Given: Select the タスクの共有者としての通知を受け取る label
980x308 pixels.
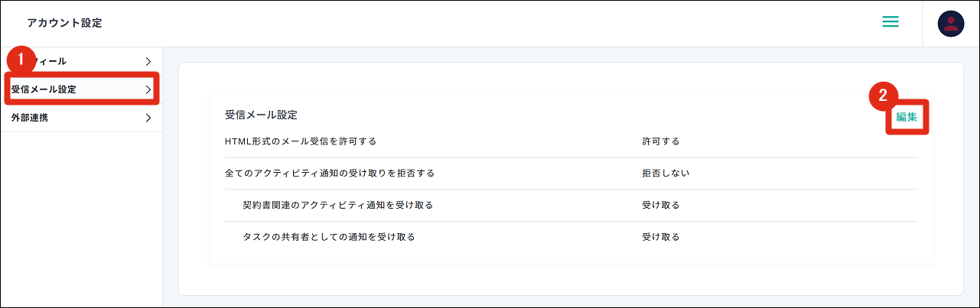Looking at the screenshot, I should pos(329,237).
